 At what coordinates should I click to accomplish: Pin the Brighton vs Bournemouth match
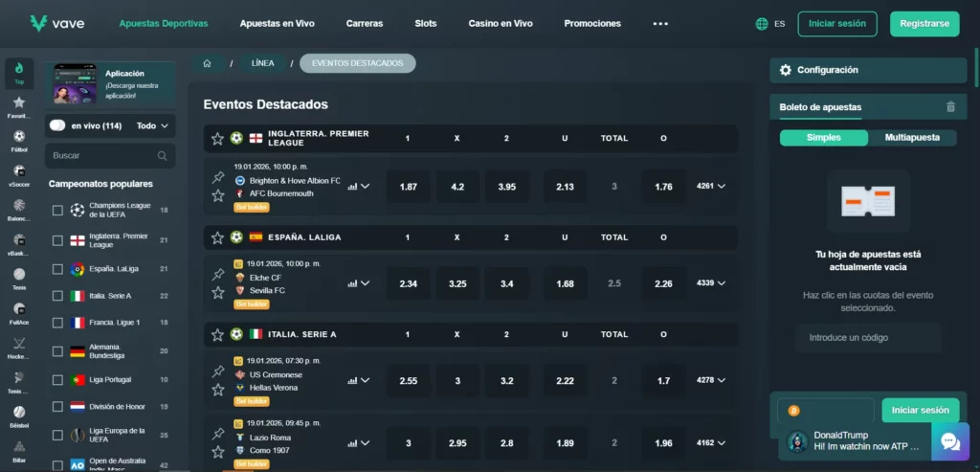point(218,177)
